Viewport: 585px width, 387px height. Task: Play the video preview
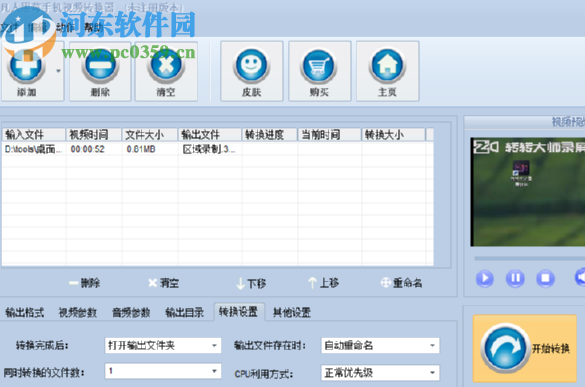tap(485, 278)
